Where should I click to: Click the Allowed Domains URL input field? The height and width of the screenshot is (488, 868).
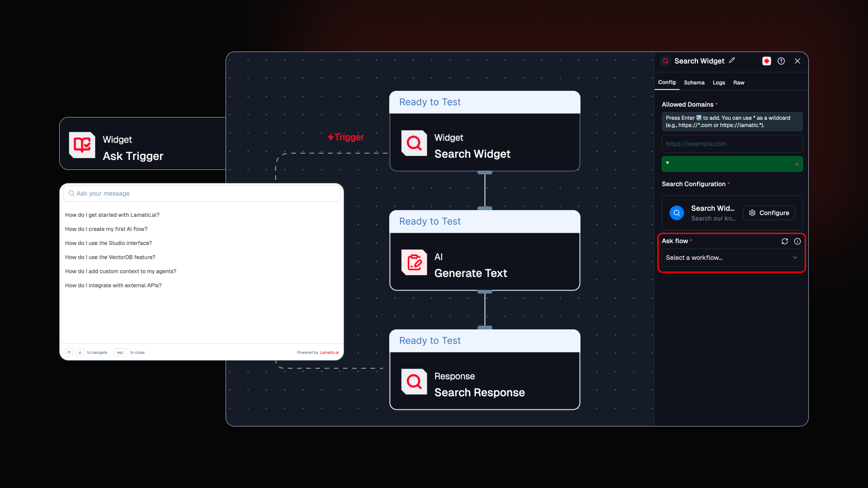click(x=732, y=144)
